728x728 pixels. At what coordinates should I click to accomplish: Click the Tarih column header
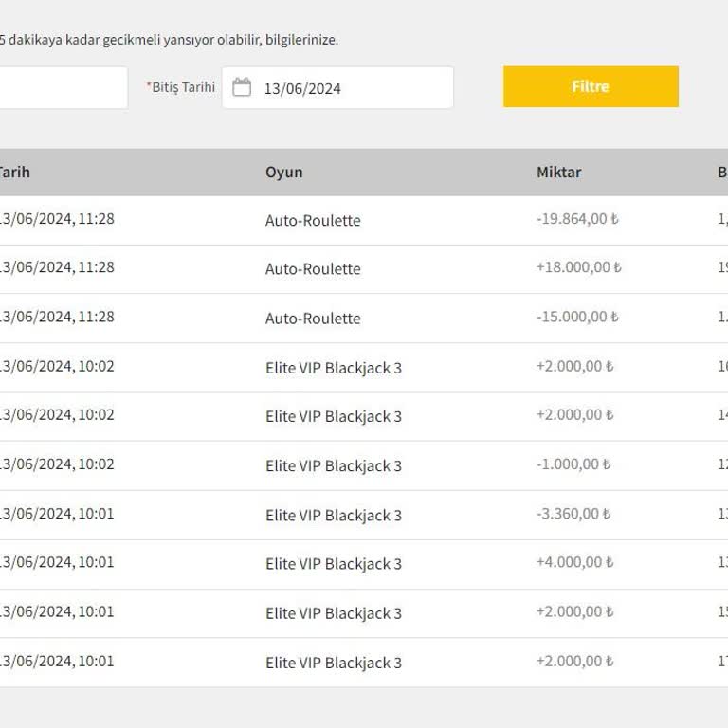[x=13, y=173]
